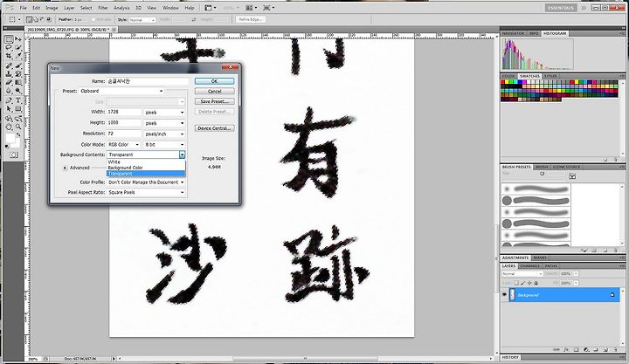Create new adjustment layer from Layers panel
Viewport: 629px width, 364px height.
tap(586, 350)
